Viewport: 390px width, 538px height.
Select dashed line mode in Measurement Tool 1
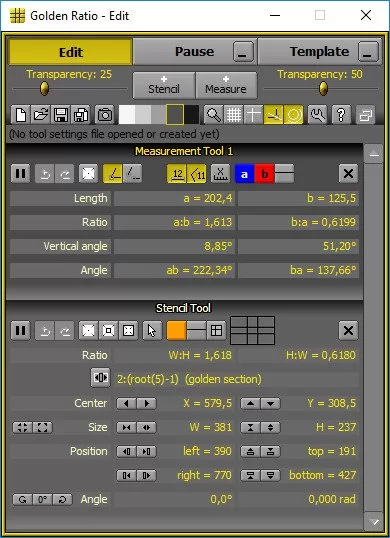[132, 174]
